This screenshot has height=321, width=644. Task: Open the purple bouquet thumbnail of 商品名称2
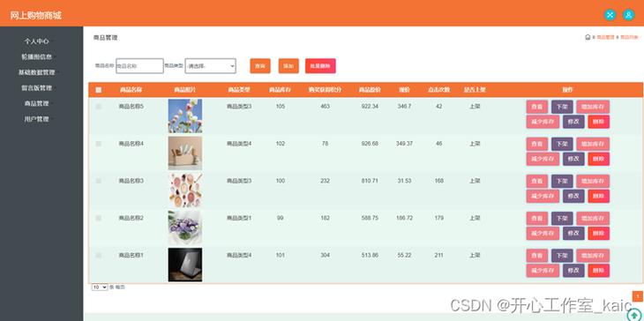tap(185, 228)
